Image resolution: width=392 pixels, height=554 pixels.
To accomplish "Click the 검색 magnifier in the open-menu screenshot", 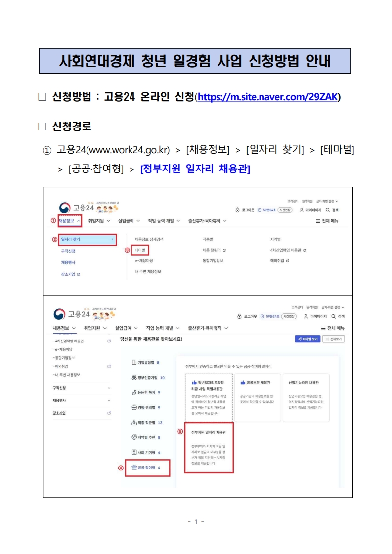I will [328, 210].
